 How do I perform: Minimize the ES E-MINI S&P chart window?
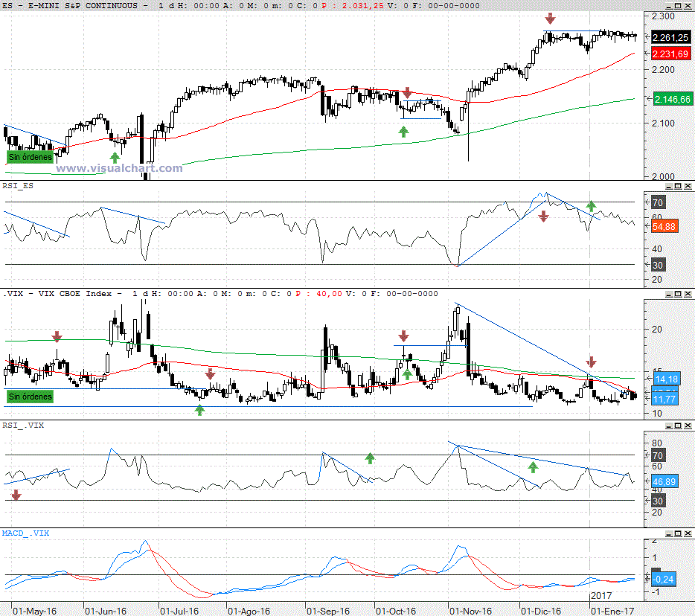coord(669,6)
